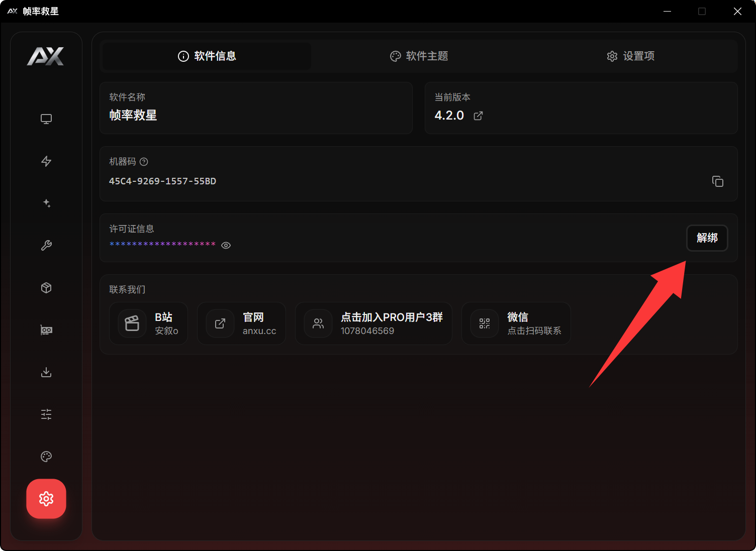Open version 4.2.0 external link icon

pyautogui.click(x=478, y=116)
